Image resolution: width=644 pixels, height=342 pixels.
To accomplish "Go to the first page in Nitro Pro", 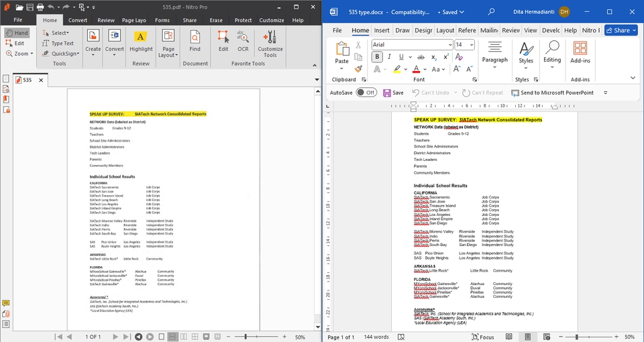I will coord(59,337).
